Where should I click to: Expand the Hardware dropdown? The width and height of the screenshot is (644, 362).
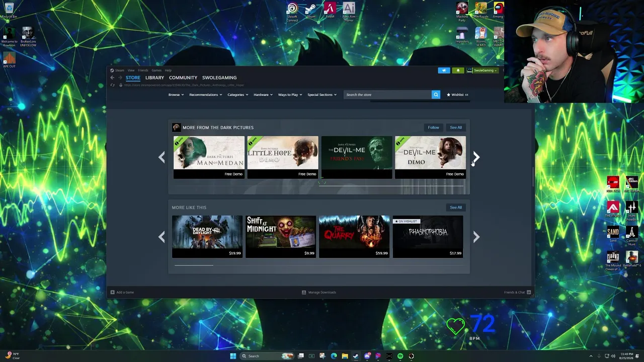(263, 95)
